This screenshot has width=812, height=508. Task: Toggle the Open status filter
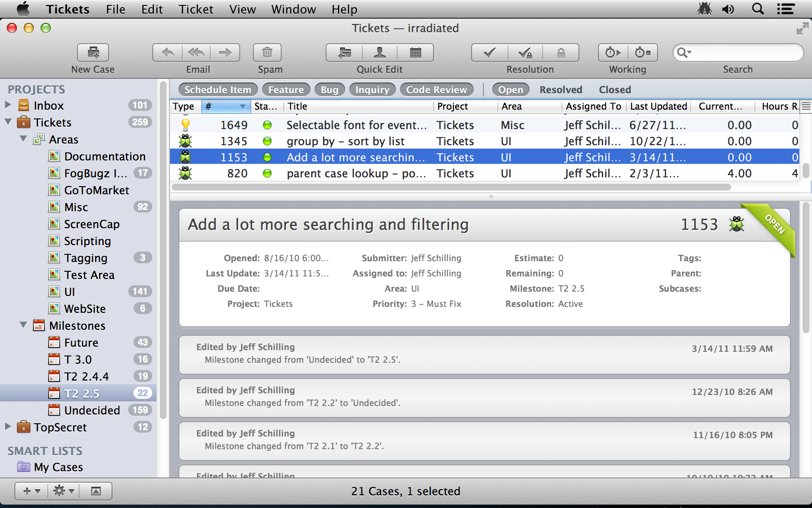[x=510, y=90]
